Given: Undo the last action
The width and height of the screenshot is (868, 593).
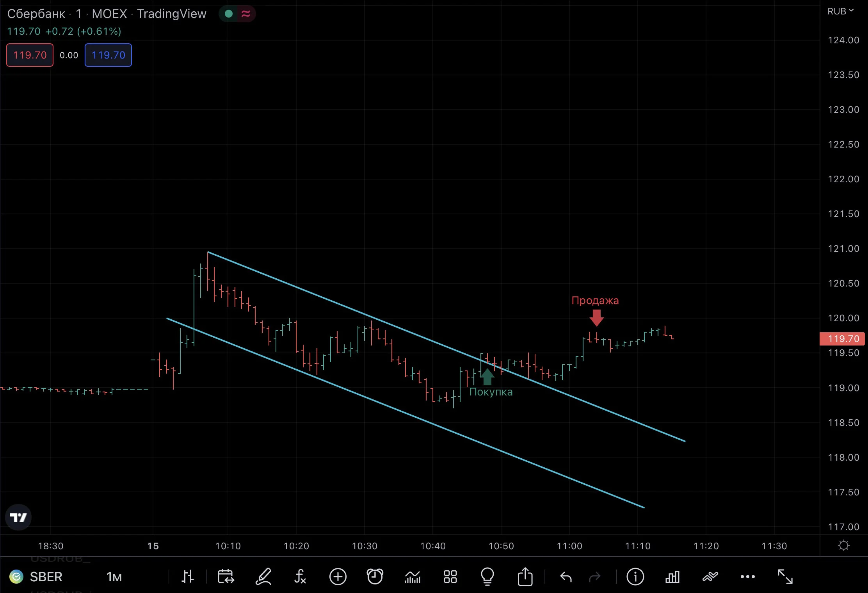Looking at the screenshot, I should click(566, 577).
